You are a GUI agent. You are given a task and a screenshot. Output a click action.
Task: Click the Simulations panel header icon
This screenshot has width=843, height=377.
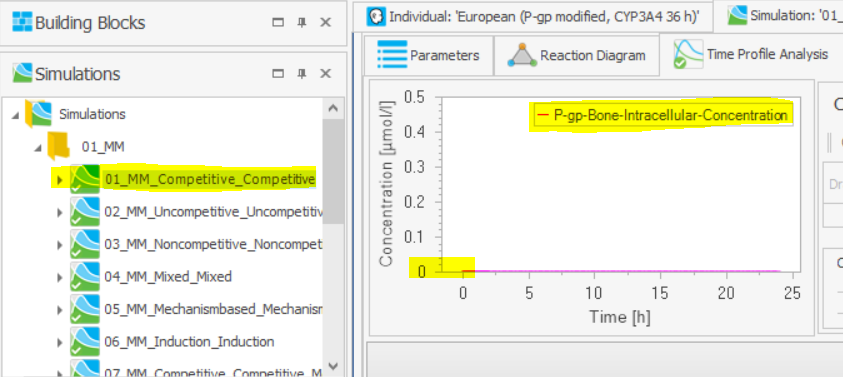(x=23, y=73)
